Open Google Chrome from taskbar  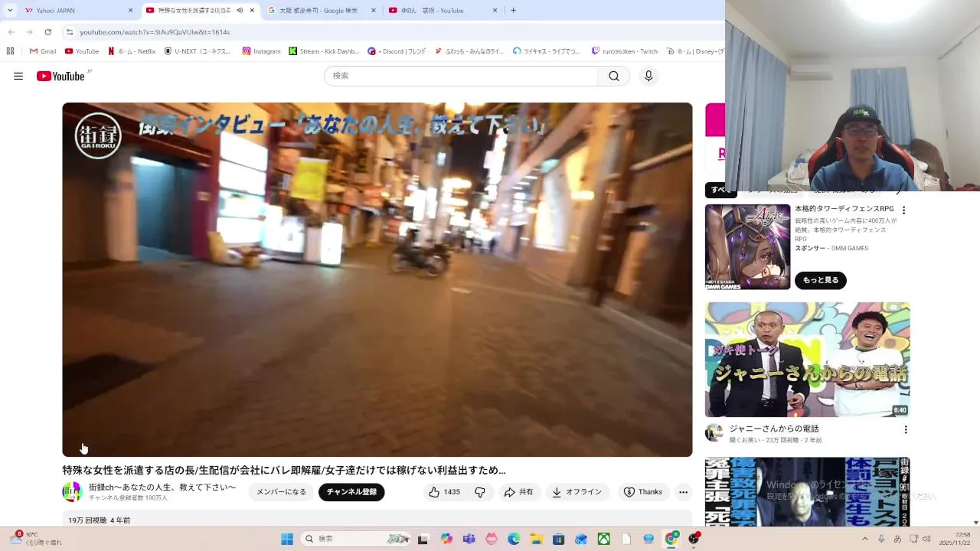pyautogui.click(x=671, y=539)
